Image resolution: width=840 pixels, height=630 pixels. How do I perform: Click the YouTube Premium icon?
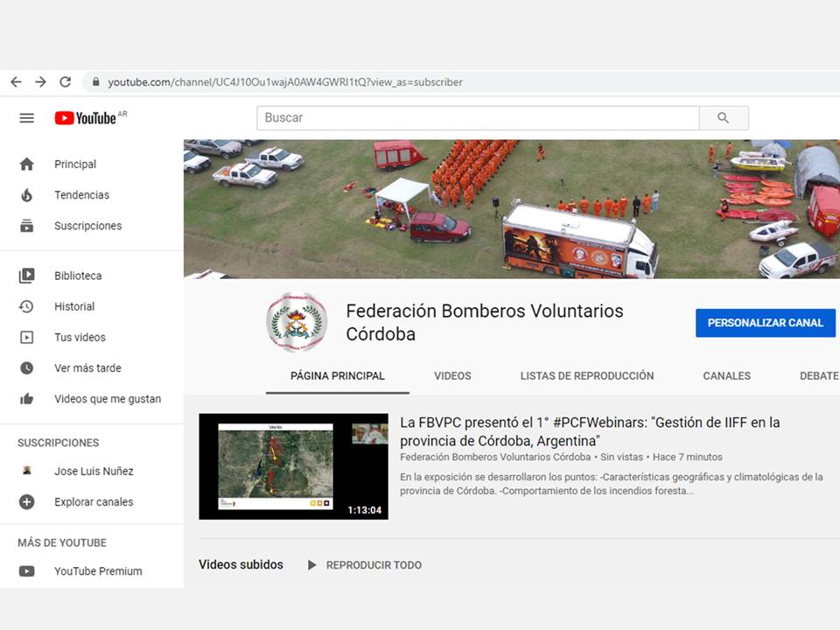tap(27, 571)
